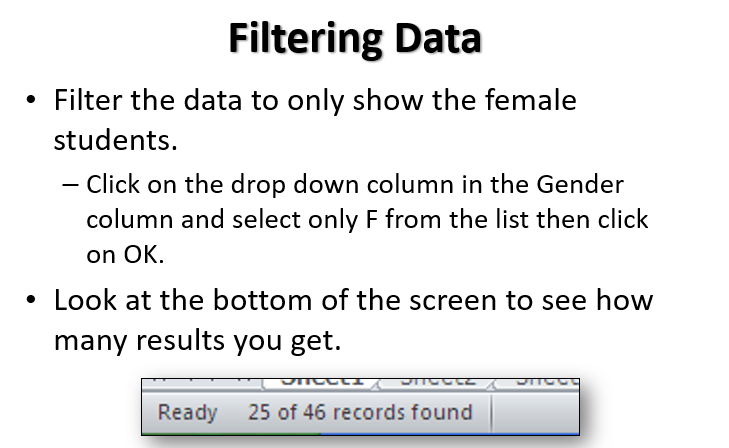Viewport: 729px width, 448px height.
Task: Click the word 'Filter' starting the first bullet
Action: [x=87, y=100]
